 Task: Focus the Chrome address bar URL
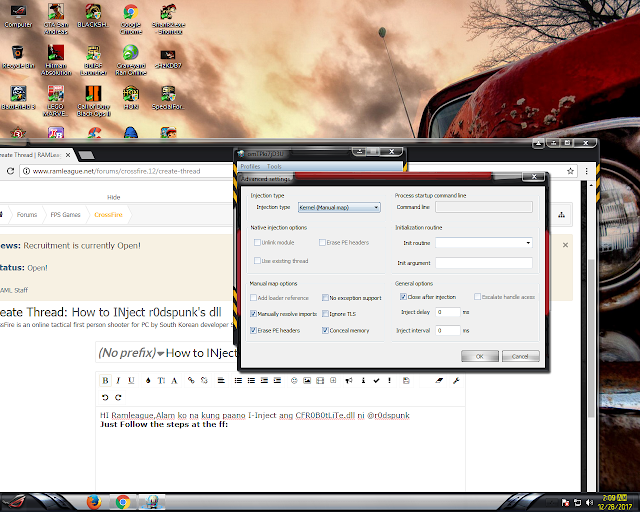click(116, 171)
